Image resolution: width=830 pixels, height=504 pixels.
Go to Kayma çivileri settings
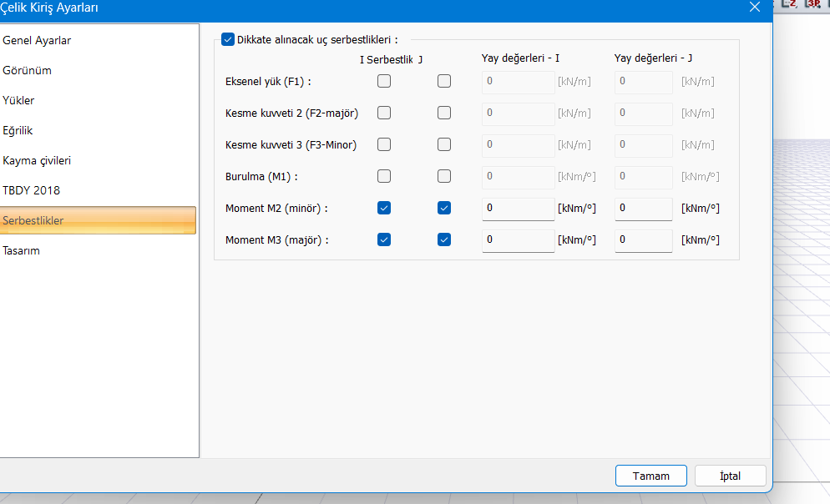(37, 160)
